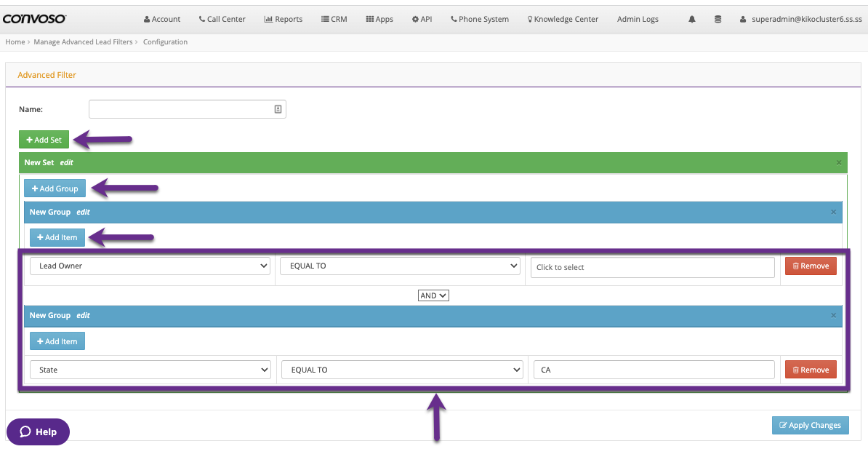
Task: Click the Apply Changes button
Action: pyautogui.click(x=810, y=425)
